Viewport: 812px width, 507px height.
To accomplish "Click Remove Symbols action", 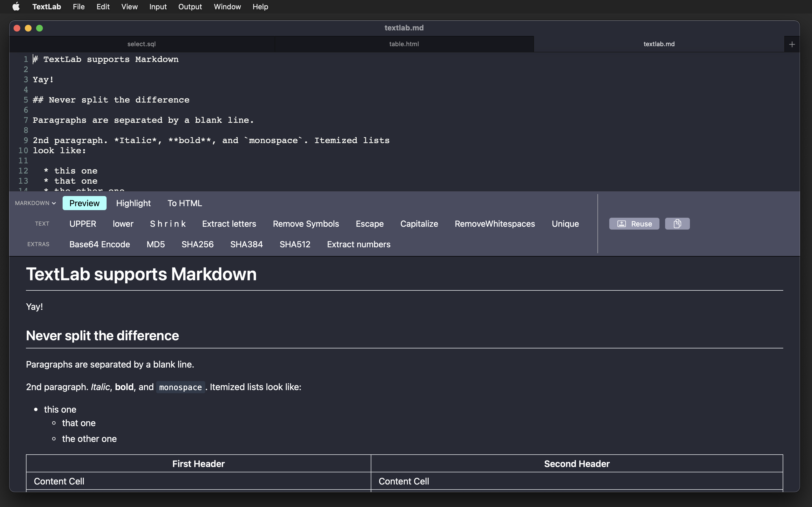I will 306,224.
